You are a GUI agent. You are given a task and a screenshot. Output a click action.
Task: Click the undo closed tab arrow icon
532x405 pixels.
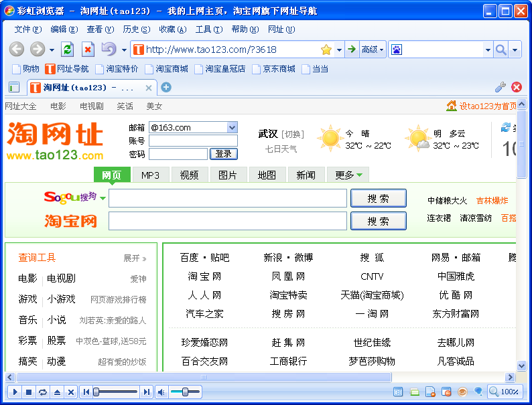[x=109, y=50]
